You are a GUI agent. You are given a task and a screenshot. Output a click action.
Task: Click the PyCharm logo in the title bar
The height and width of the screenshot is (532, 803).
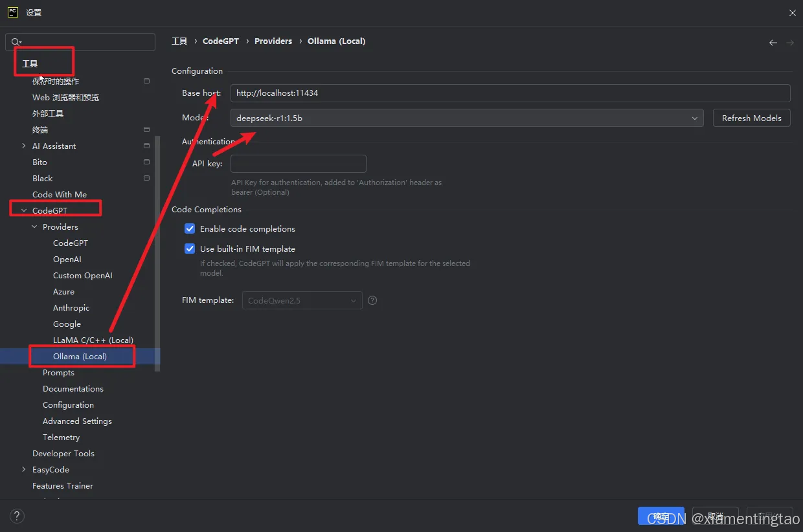(x=13, y=12)
